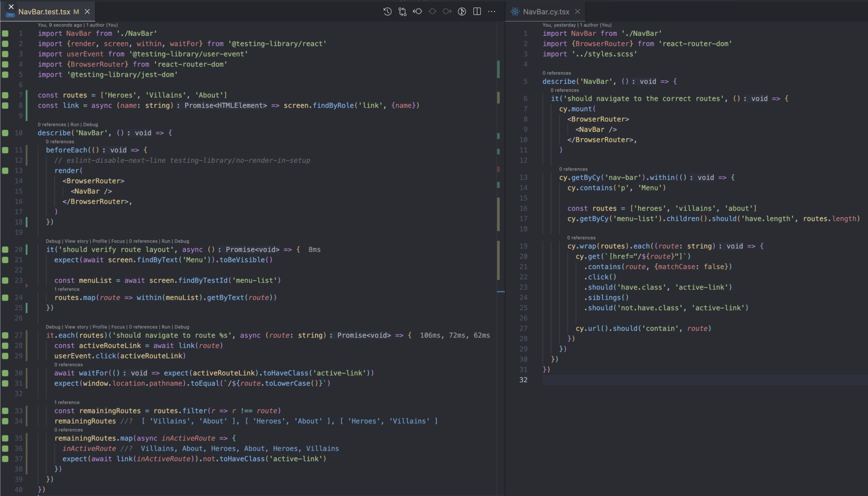This screenshot has width=868, height=496.
Task: Click Debug code lens above describe NavBar
Action: [x=90, y=125]
